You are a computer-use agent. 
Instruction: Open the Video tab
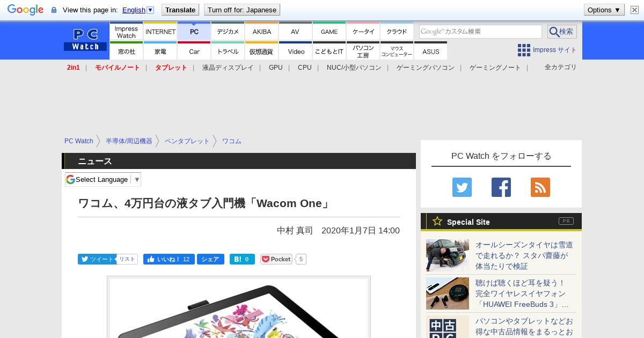pyautogui.click(x=296, y=51)
